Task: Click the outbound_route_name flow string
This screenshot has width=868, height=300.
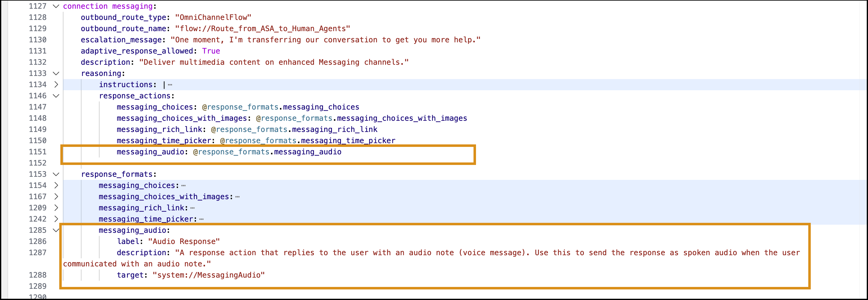Action: tap(263, 29)
